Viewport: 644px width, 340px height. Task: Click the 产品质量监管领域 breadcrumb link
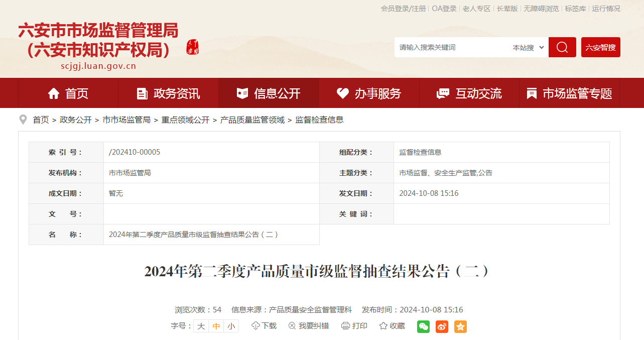click(x=252, y=120)
